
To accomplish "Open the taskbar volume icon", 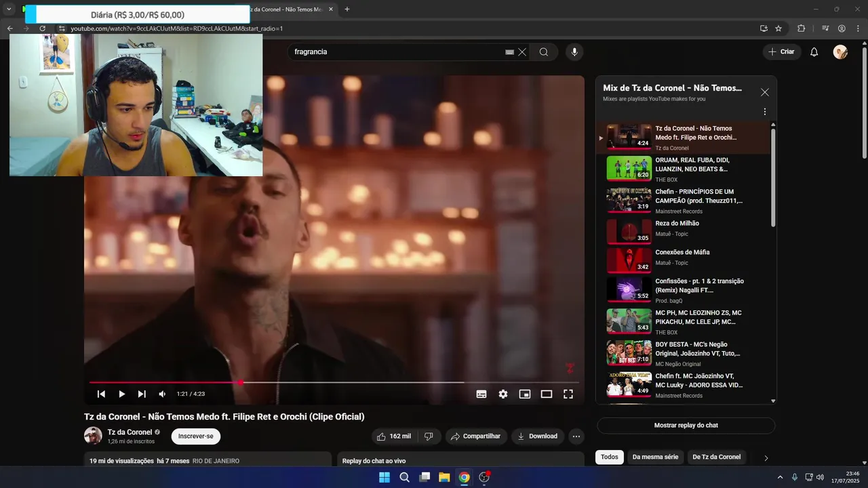I will [820, 477].
